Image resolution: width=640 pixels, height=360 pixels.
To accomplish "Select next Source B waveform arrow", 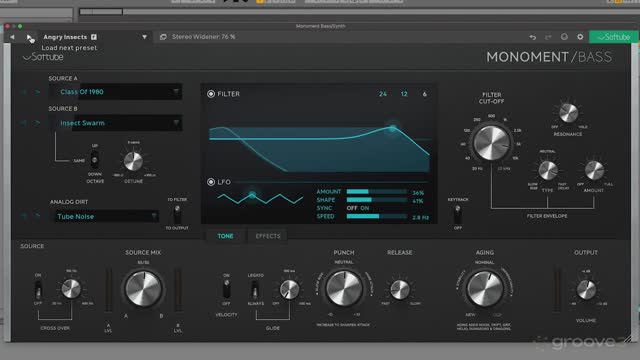I will (37, 123).
